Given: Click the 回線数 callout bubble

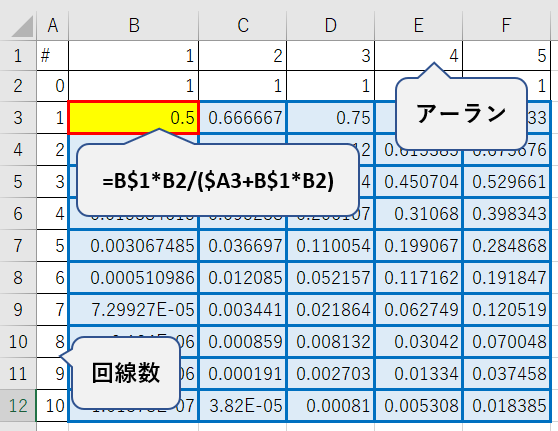Looking at the screenshot, I should (x=126, y=373).
